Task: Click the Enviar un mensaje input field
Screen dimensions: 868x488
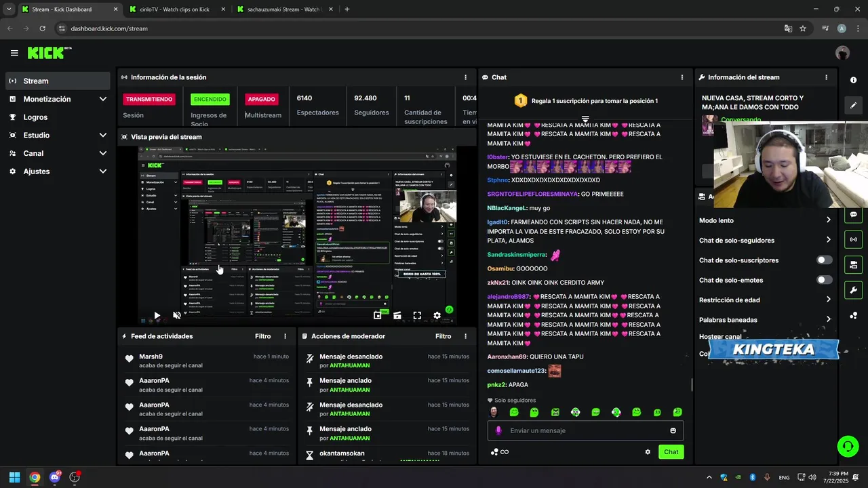Action: point(585,430)
